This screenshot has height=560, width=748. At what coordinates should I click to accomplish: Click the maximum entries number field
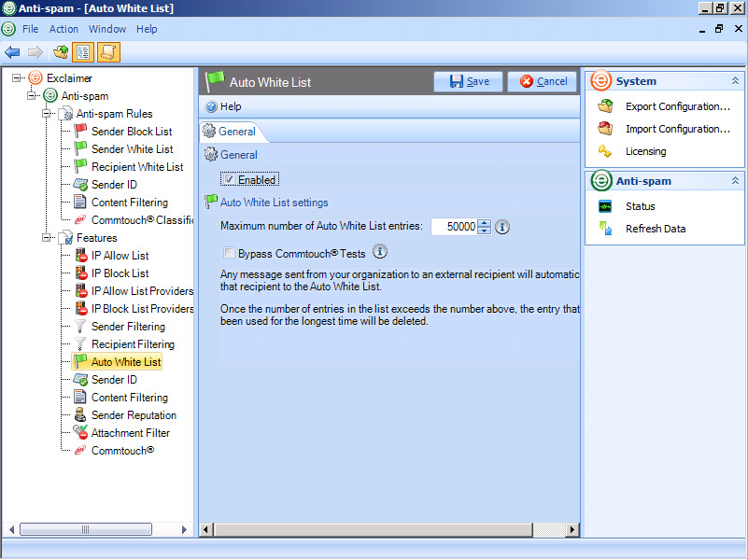(x=454, y=227)
